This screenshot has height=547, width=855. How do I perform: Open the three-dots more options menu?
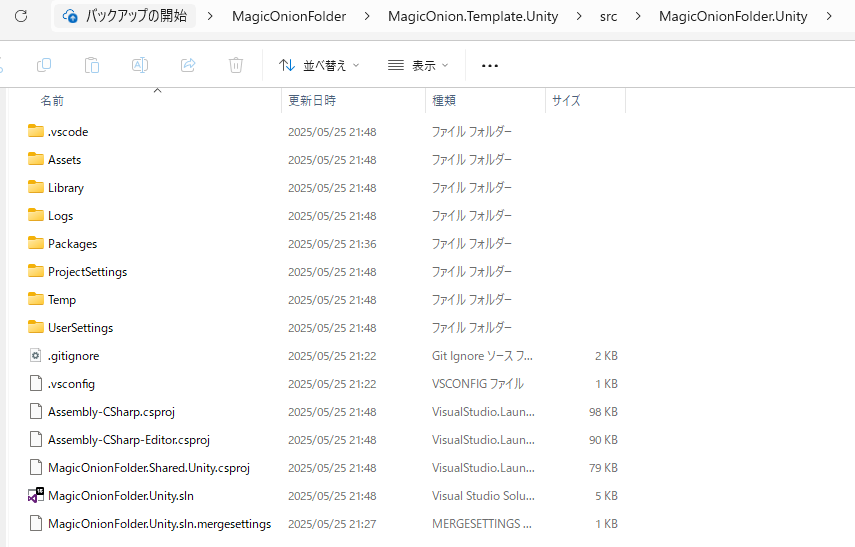point(490,65)
